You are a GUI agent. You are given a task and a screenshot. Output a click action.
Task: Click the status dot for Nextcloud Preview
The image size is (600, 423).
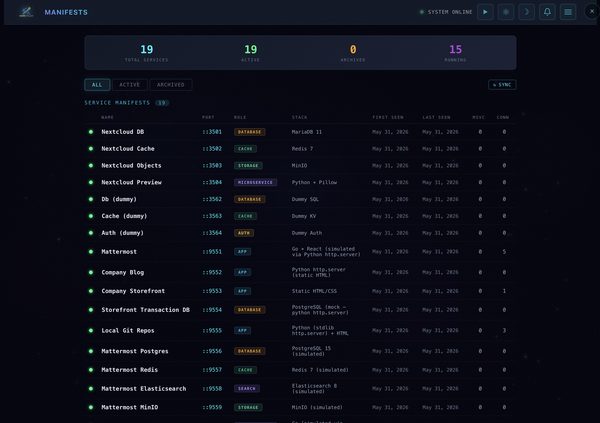[91, 182]
